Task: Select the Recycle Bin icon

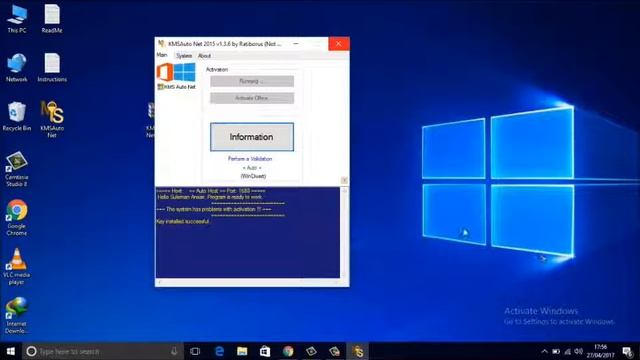Action: 17,117
